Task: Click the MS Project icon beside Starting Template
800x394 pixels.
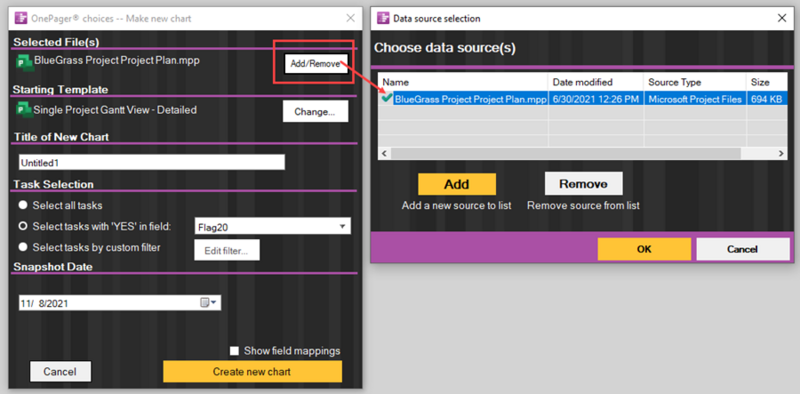Action: coord(23,110)
